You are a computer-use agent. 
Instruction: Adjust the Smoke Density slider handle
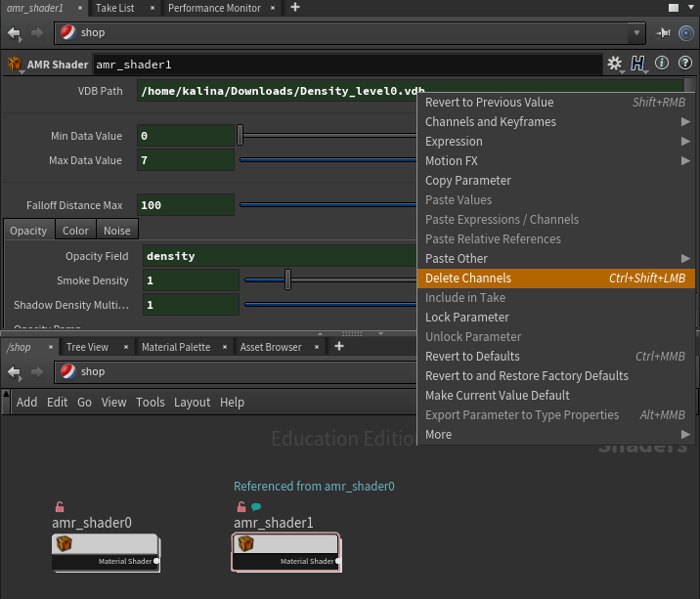[287, 280]
